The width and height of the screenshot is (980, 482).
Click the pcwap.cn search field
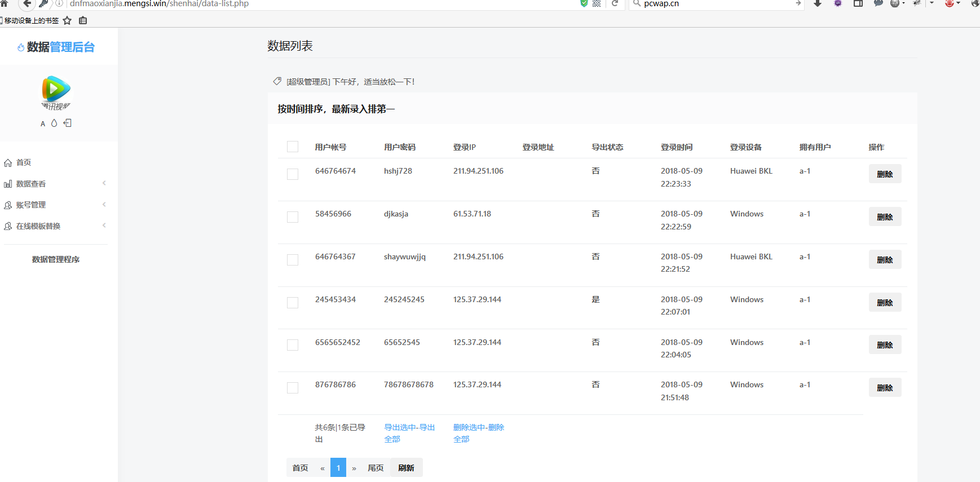tap(716, 3)
